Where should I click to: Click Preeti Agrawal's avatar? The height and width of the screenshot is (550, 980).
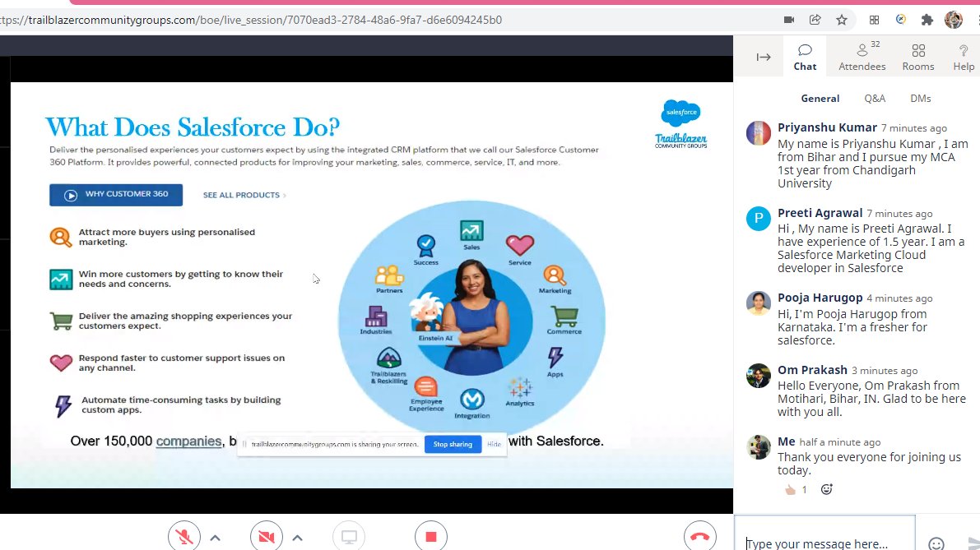pos(758,219)
